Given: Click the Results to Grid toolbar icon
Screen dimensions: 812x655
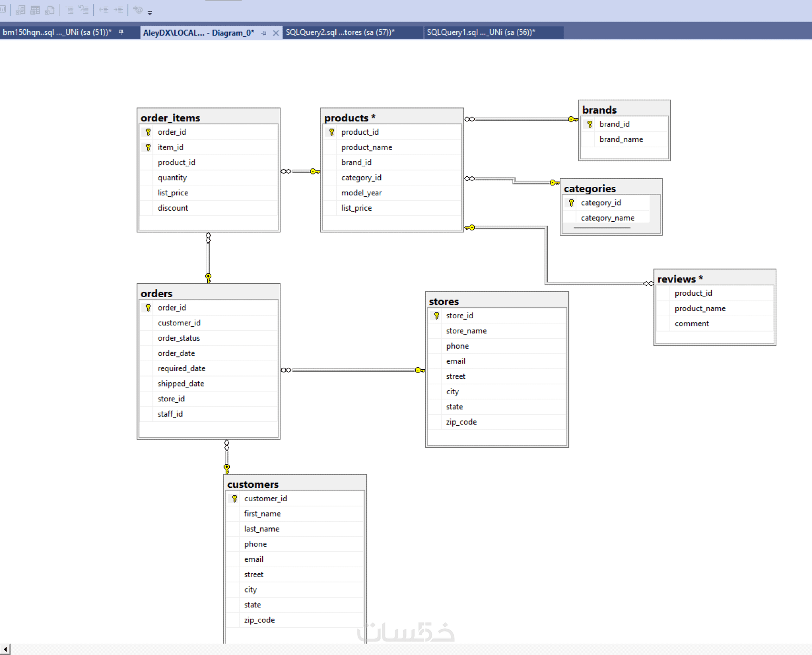Looking at the screenshot, I should coord(35,10).
